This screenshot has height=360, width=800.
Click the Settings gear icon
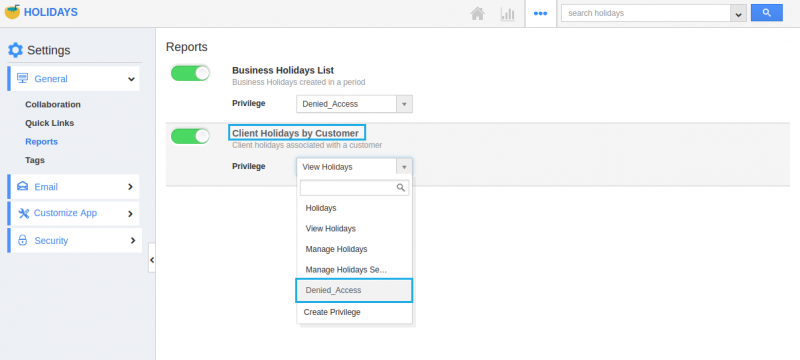tap(15, 50)
